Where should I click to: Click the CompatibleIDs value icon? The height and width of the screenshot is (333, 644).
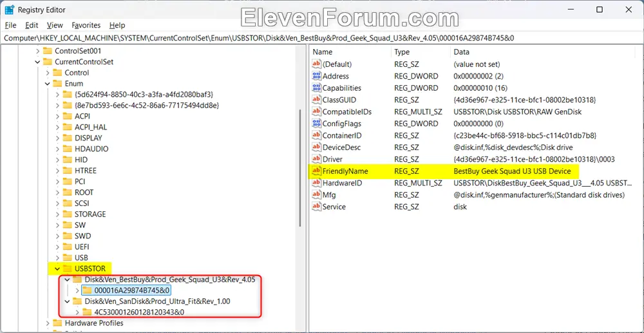click(x=317, y=111)
